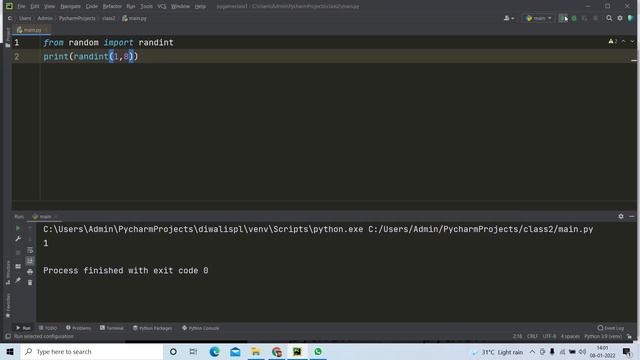Open the Tools menu
Image resolution: width=640 pixels, height=360 pixels.
pyautogui.click(x=147, y=7)
